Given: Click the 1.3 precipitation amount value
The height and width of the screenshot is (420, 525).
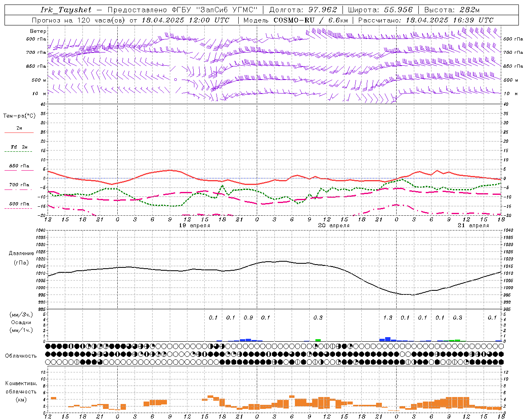Looking at the screenshot, I should click(x=388, y=317).
